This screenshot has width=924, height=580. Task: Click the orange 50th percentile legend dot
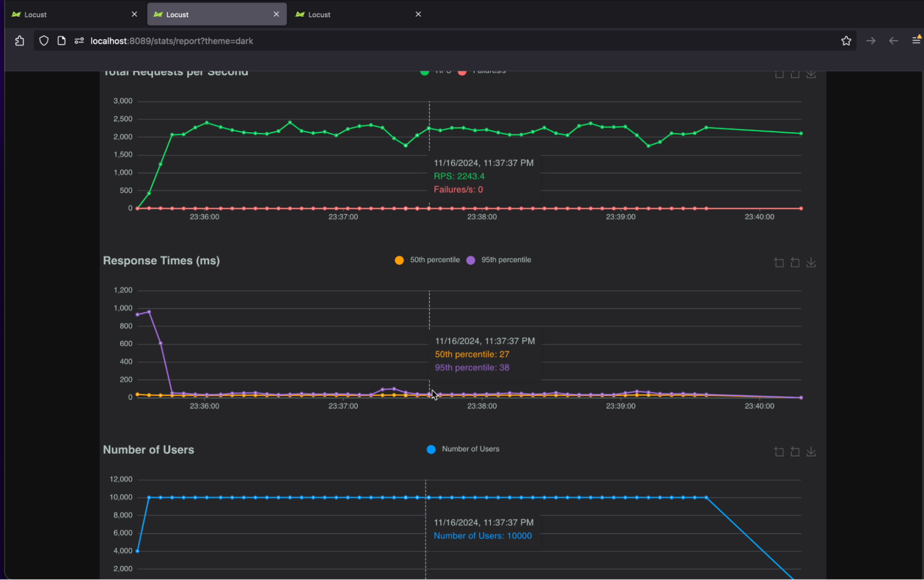point(399,260)
